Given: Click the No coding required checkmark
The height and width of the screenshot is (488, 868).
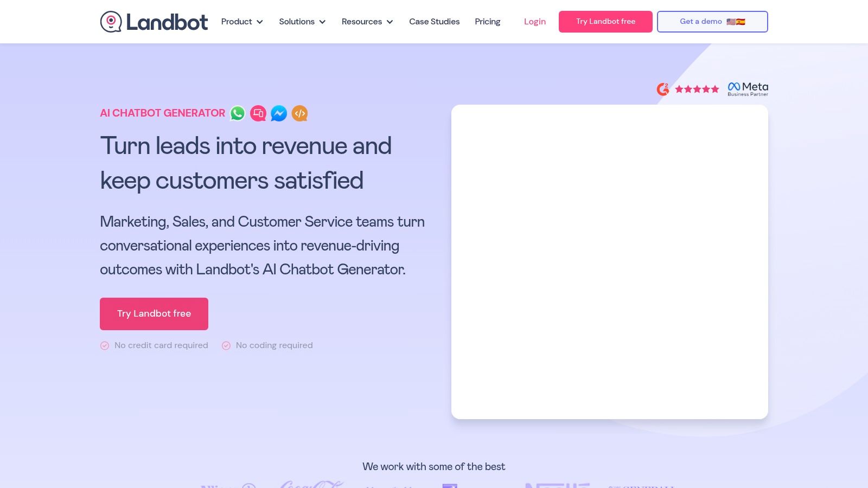Looking at the screenshot, I should [x=226, y=345].
